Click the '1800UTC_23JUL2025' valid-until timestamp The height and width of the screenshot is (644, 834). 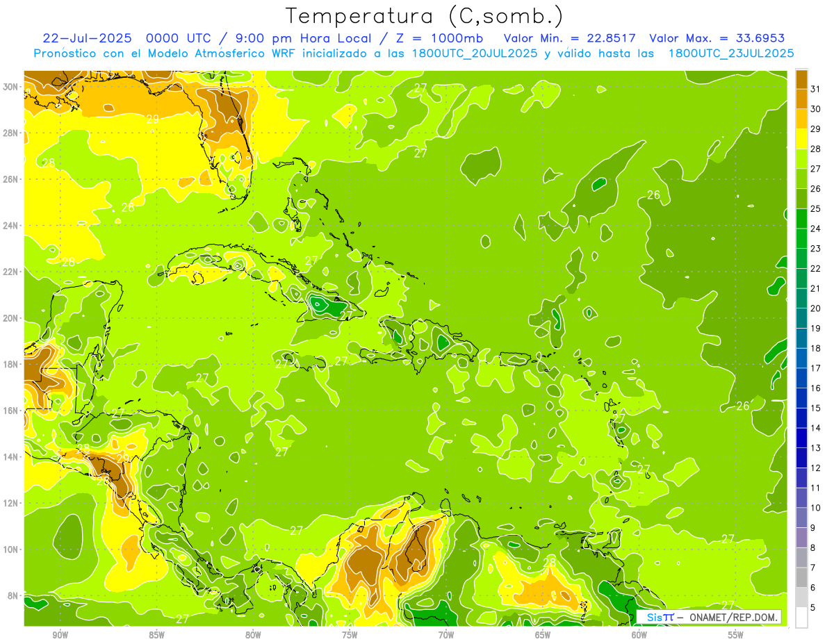coord(731,53)
